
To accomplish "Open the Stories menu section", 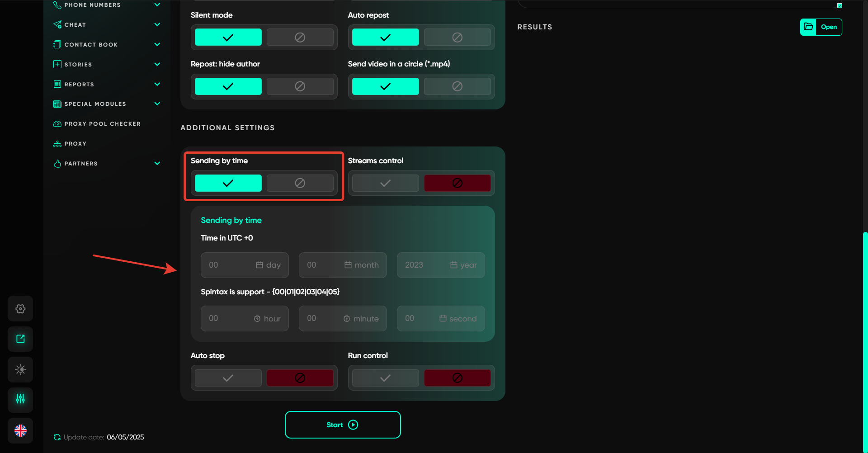I will pos(78,65).
